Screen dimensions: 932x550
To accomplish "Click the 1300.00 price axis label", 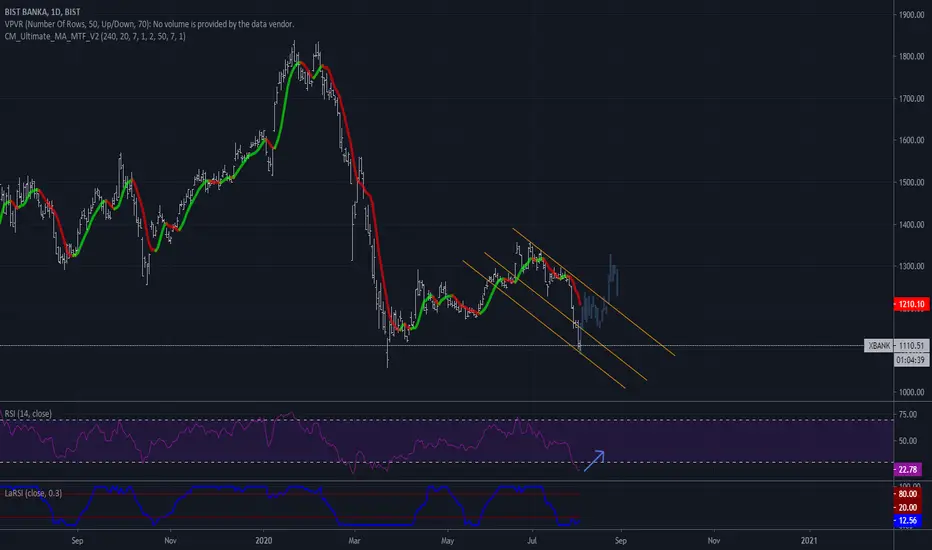I will click(x=911, y=266).
